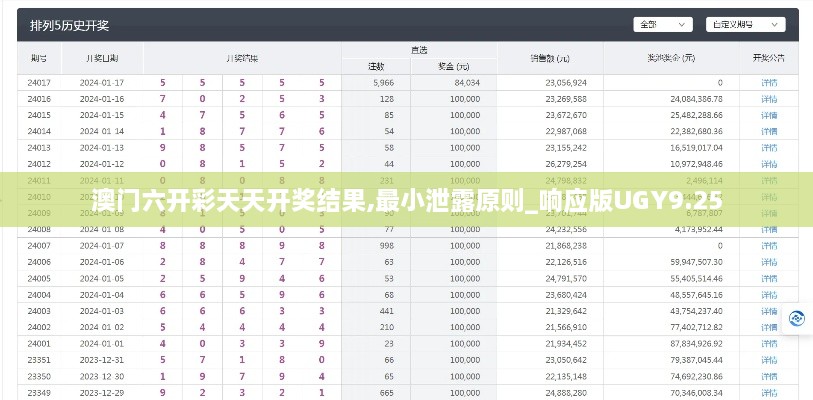The image size is (813, 400).
Task: Open 详情 link for issue 24017
Action: pyautogui.click(x=769, y=82)
